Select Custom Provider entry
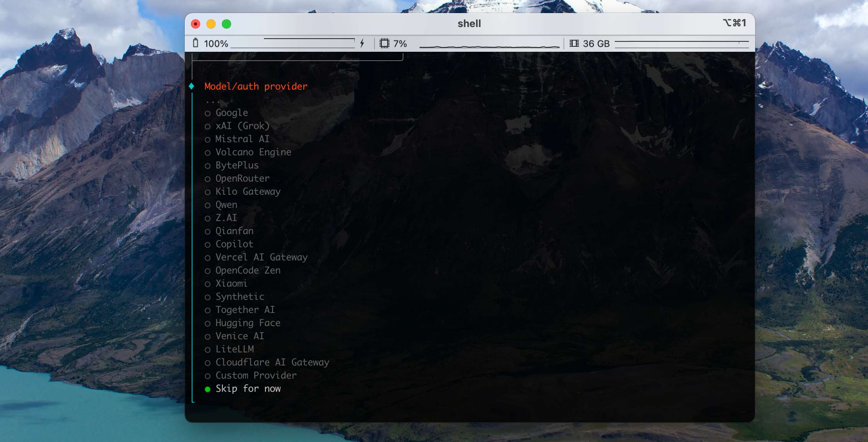The image size is (868, 442). tap(256, 375)
